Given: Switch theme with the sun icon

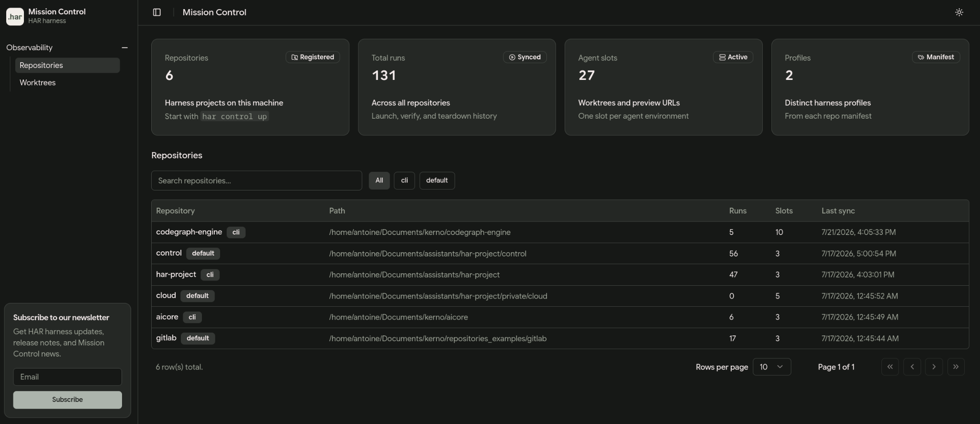Looking at the screenshot, I should pyautogui.click(x=959, y=12).
